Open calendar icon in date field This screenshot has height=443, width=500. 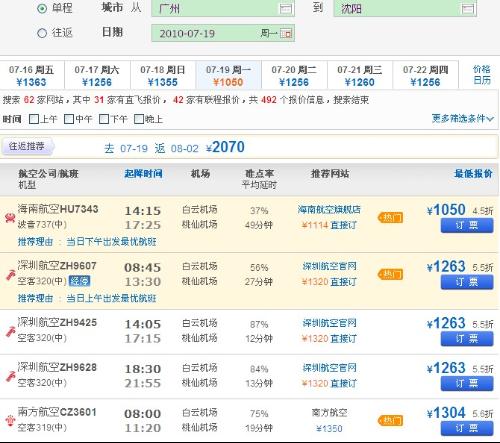[286, 33]
